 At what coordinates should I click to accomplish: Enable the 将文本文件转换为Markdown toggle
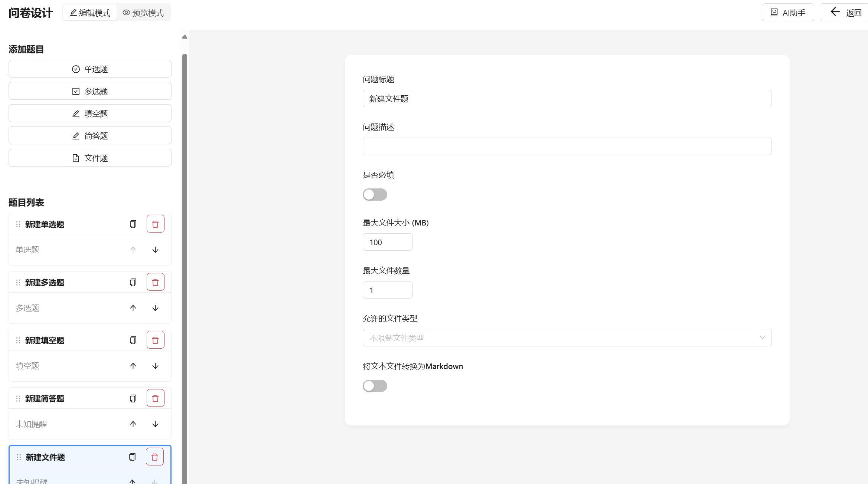click(x=375, y=386)
